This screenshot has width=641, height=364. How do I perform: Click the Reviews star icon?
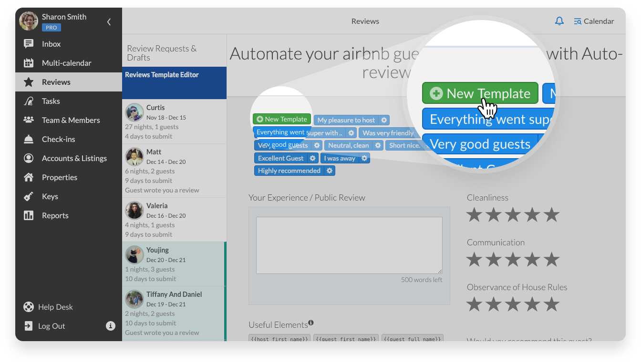(x=29, y=82)
